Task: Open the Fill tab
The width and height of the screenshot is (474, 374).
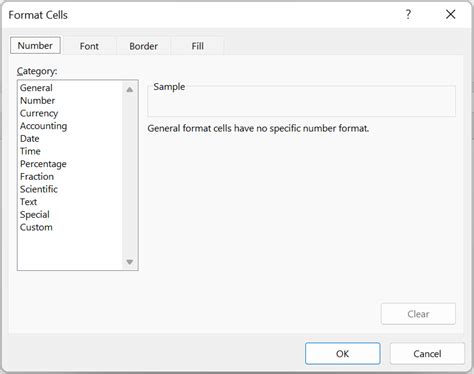Action: (197, 46)
